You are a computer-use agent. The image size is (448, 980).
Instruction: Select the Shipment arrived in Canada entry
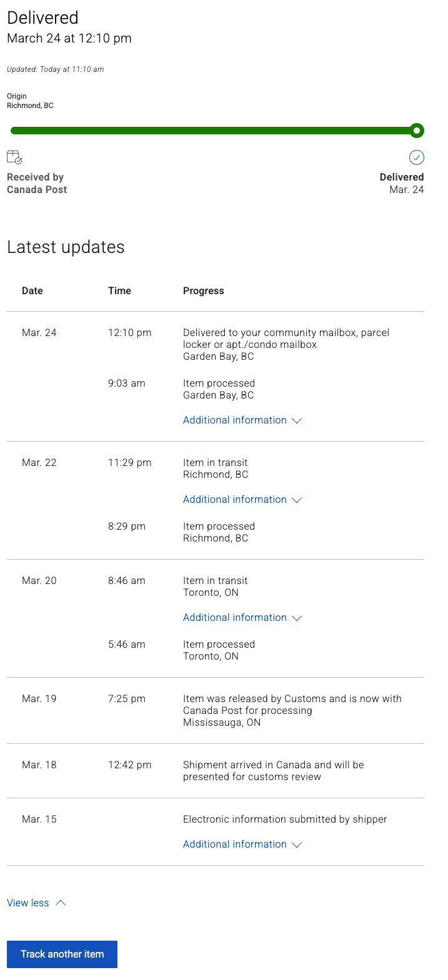(x=273, y=771)
